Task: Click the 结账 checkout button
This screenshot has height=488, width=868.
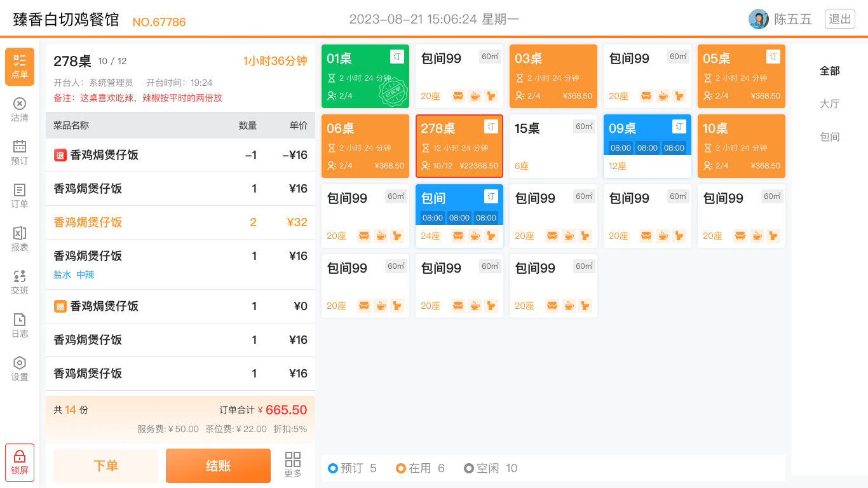Action: coord(218,466)
